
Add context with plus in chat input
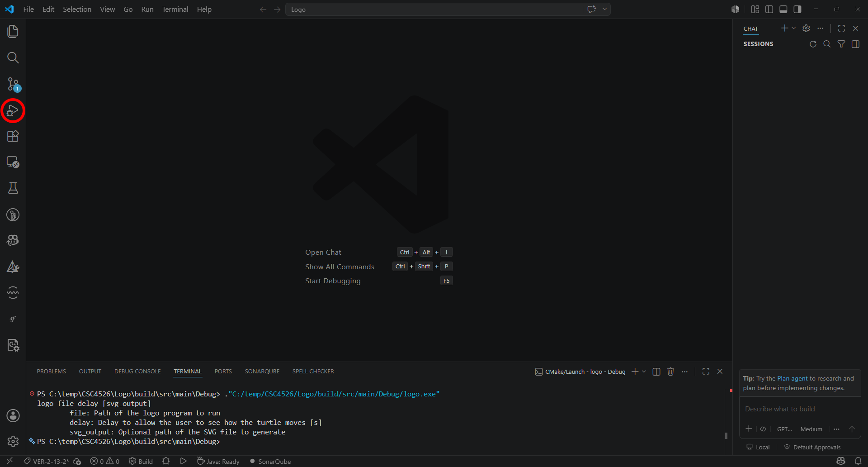pos(749,429)
